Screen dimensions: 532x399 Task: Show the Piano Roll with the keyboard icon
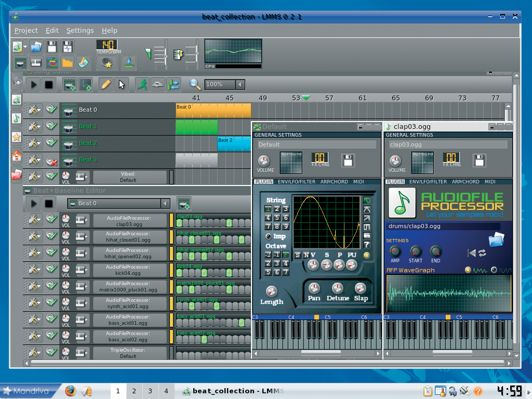36,63
